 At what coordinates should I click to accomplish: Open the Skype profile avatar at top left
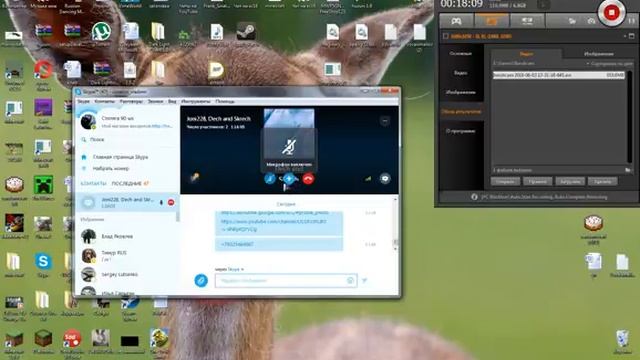tap(88, 122)
